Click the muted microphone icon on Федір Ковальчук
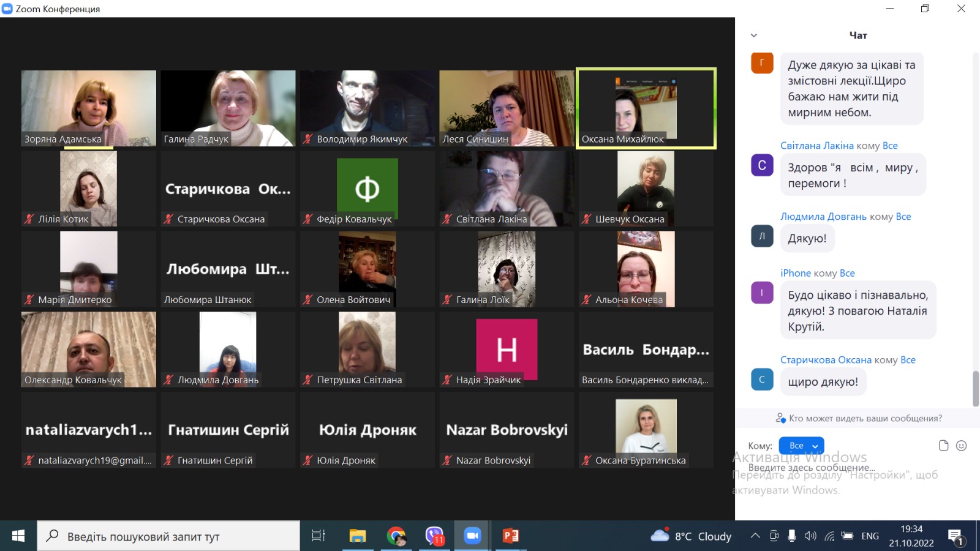The image size is (980, 551). click(308, 219)
